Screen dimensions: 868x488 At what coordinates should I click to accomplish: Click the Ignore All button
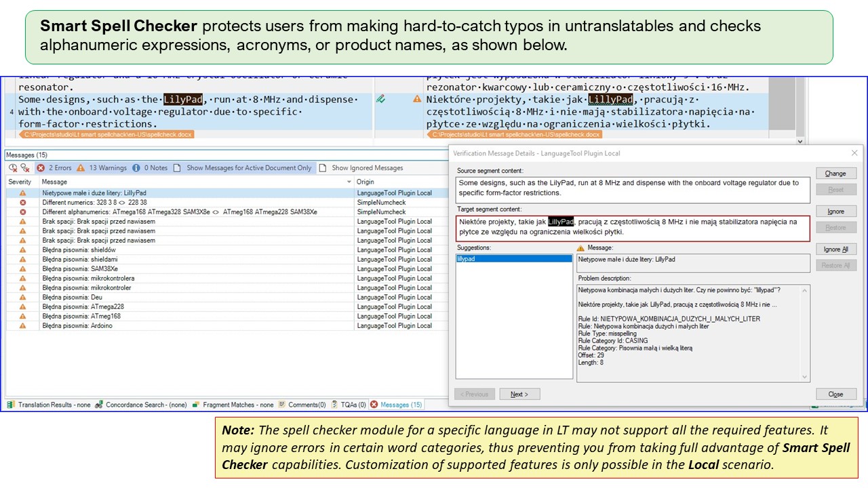[x=835, y=249]
